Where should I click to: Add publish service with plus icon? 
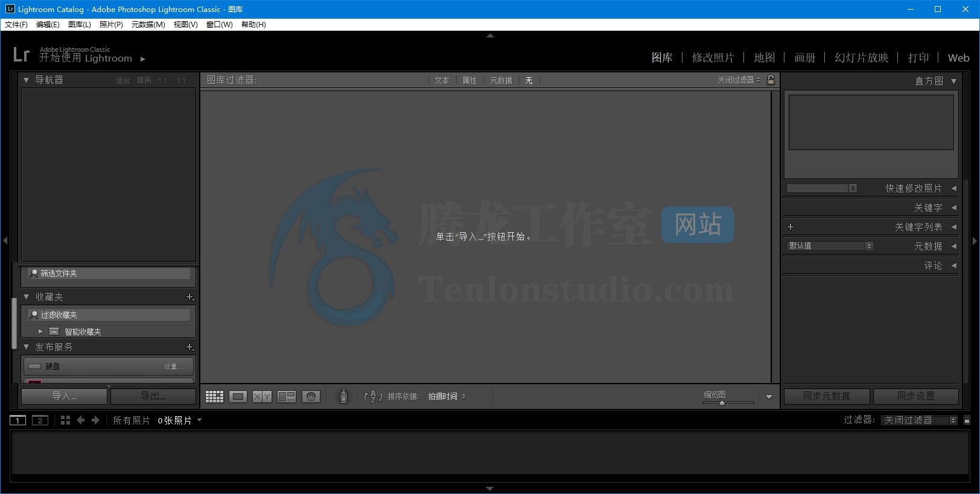190,347
